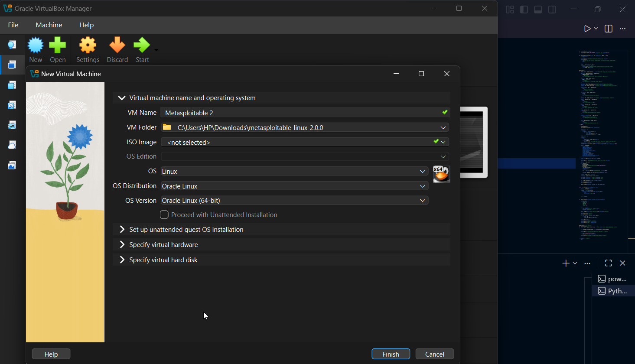Toggle the editor's primary side bar layout icon
635x364 pixels.
[x=524, y=10]
